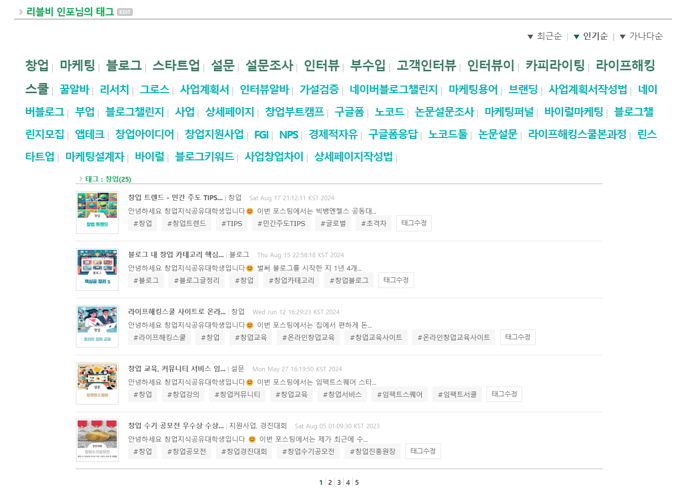Select the 꿀알바 tag
The width and height of the screenshot is (680, 490).
(75, 89)
